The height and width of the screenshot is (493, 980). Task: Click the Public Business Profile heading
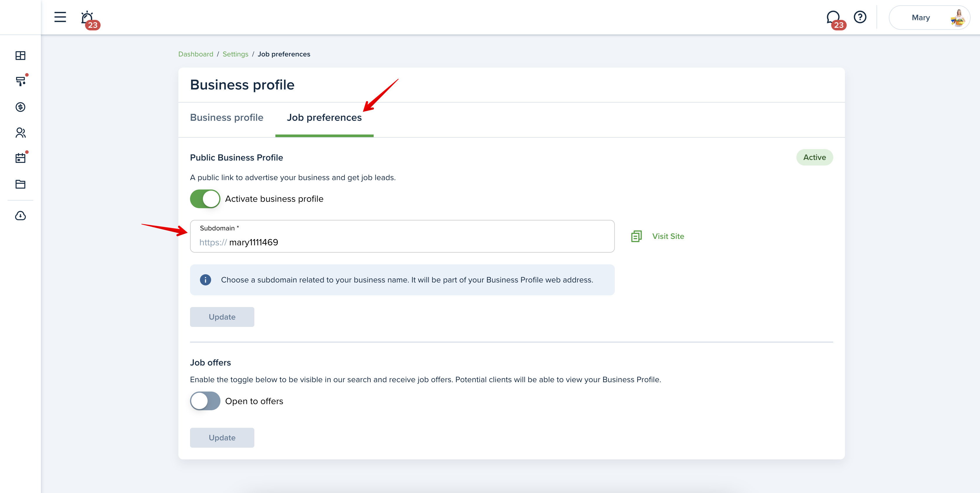click(237, 158)
